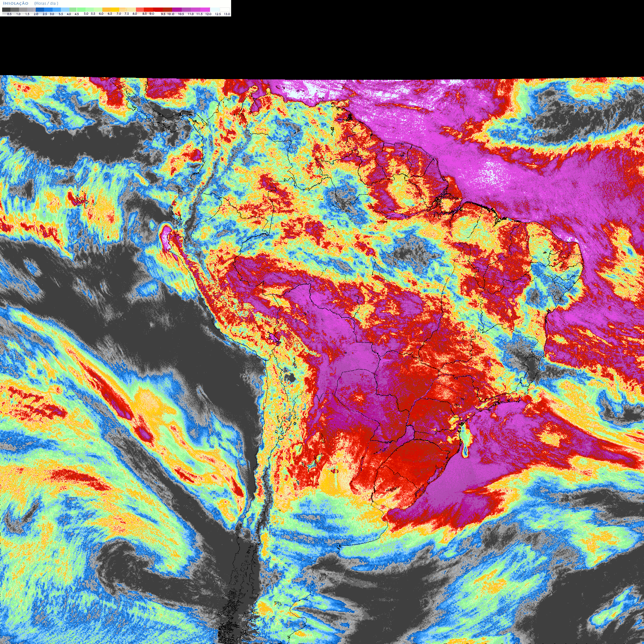
Task: Select the 6.0 legend value label
Action: [101, 14]
